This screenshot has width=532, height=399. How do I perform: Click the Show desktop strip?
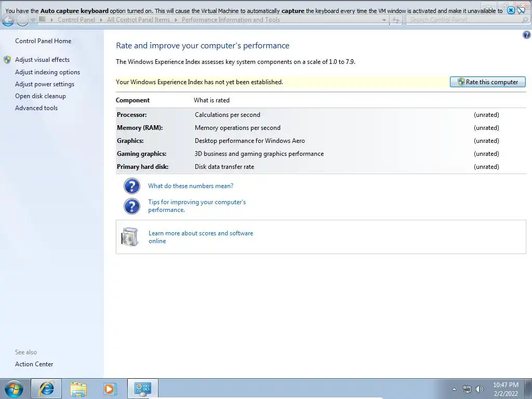pos(528,389)
